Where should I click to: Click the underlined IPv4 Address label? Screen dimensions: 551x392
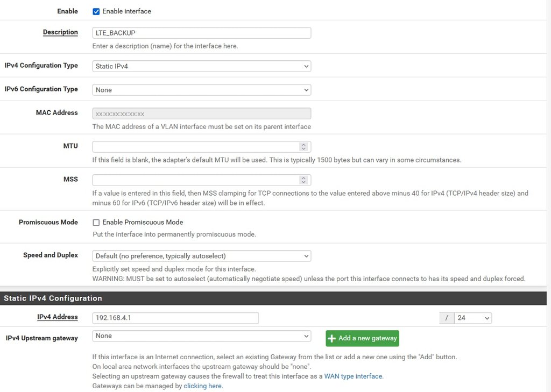click(x=57, y=317)
